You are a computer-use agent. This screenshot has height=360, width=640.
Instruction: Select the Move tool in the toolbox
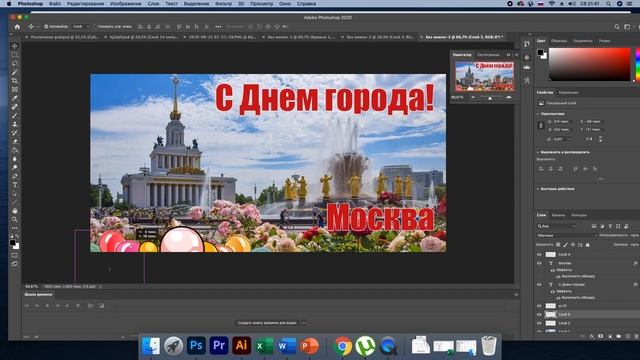(15, 46)
